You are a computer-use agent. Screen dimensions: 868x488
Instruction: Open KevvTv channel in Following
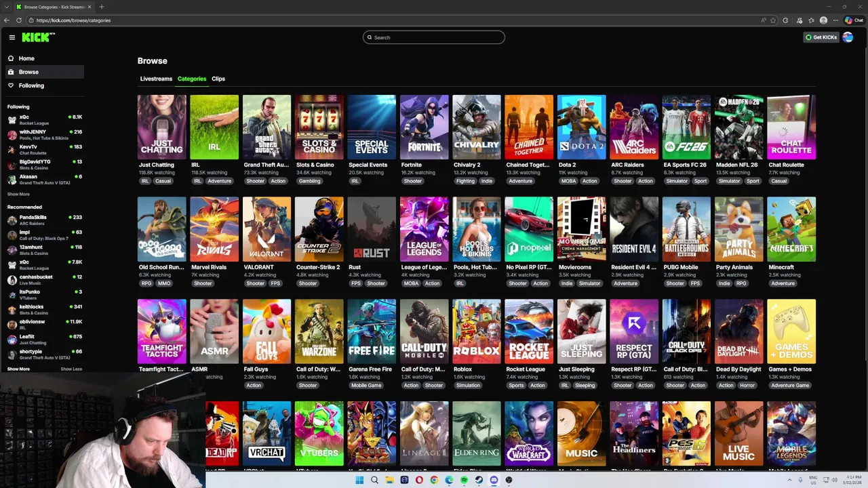tap(45, 149)
